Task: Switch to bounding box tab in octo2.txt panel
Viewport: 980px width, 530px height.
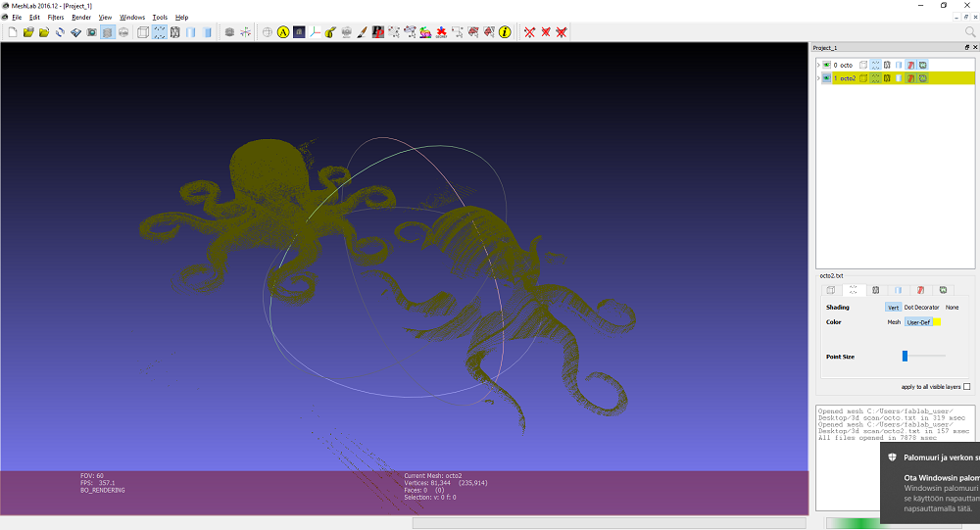Action: [x=831, y=290]
